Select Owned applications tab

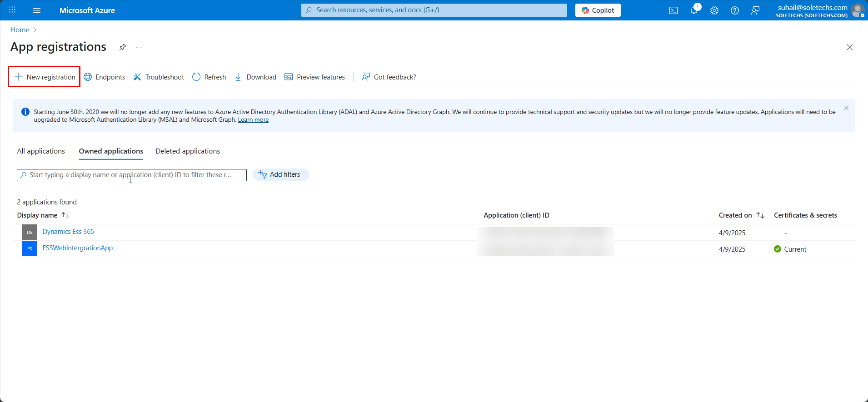pyautogui.click(x=111, y=151)
